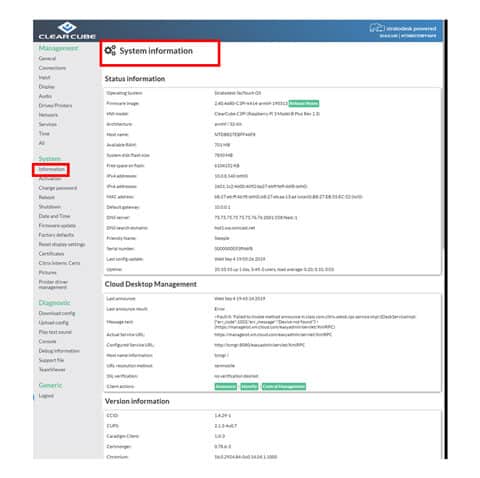Select Upload config under Diagnostic

[54, 323]
